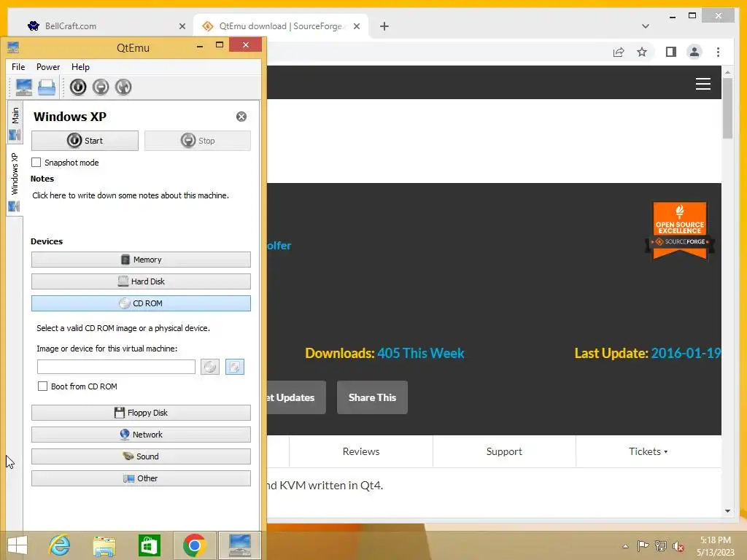Close the BellCraft.com tab

pyautogui.click(x=182, y=27)
